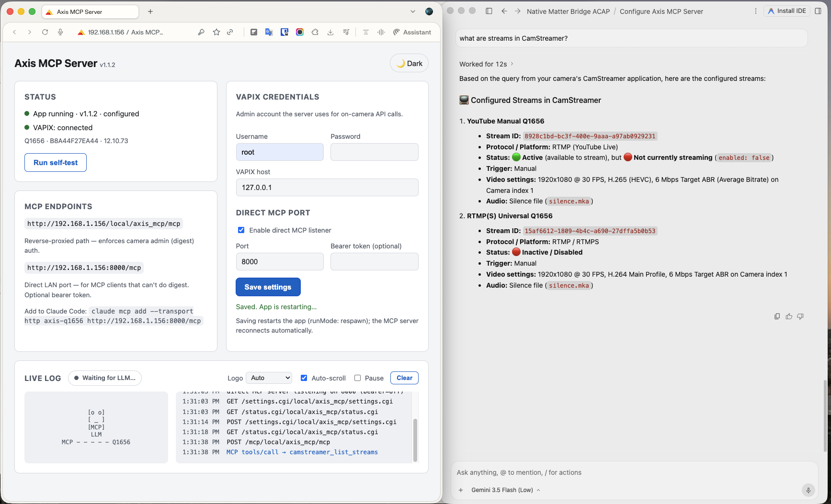The height and width of the screenshot is (504, 831).
Task: Select the Axis MCP Server browser tab
Action: 91,11
